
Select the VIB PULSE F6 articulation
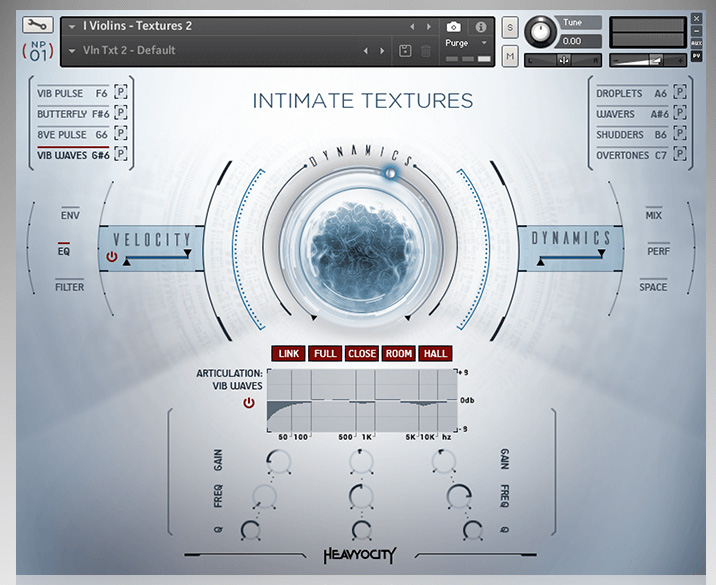72,93
